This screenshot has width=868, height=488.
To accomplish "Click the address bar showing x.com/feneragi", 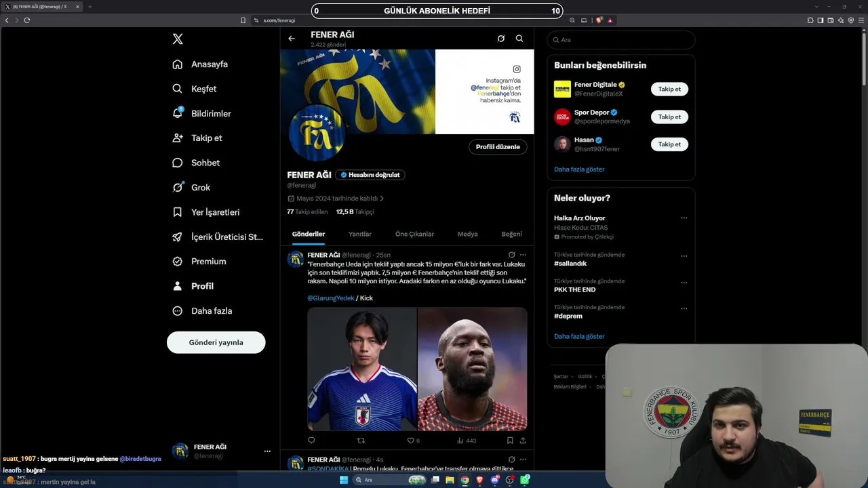I will pos(410,20).
